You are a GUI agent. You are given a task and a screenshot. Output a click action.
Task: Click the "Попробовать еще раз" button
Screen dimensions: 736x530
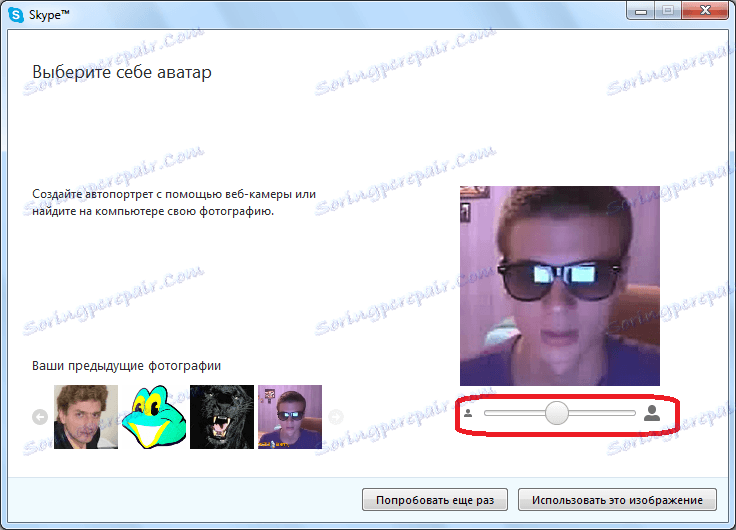click(x=435, y=500)
